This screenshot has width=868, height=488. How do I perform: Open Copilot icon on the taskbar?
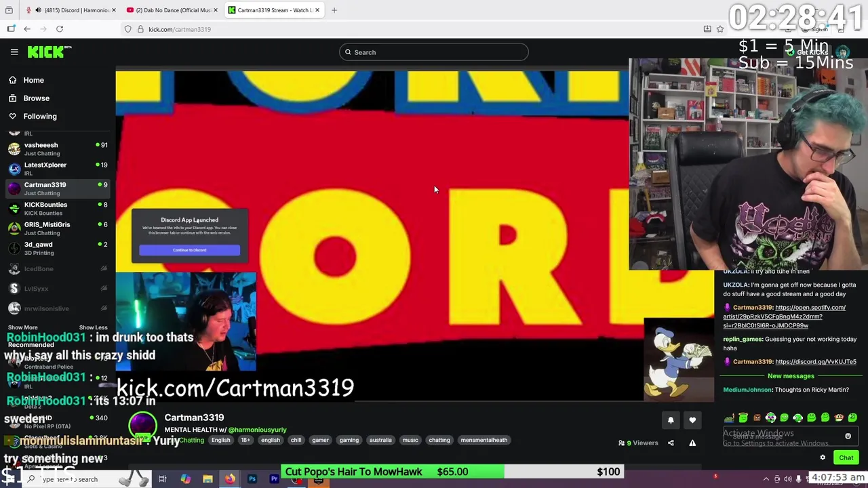[x=185, y=479]
